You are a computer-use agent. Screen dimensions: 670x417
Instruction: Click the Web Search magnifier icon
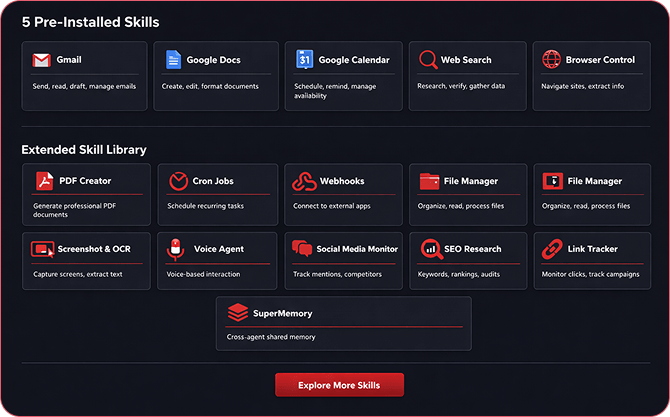click(428, 60)
